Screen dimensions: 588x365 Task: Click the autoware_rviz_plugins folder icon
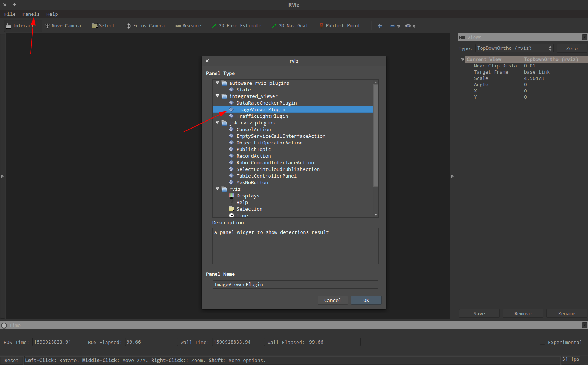pos(224,83)
